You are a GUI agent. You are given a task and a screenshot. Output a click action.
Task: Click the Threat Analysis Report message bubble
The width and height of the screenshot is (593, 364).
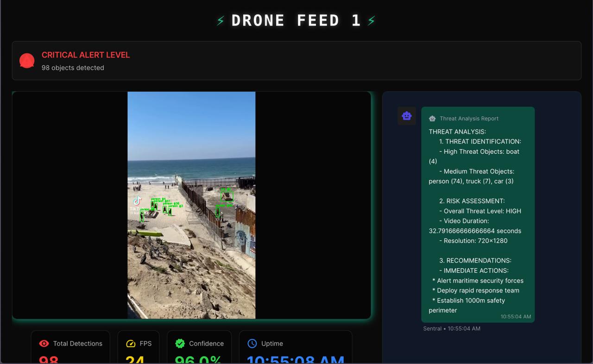tap(478, 215)
